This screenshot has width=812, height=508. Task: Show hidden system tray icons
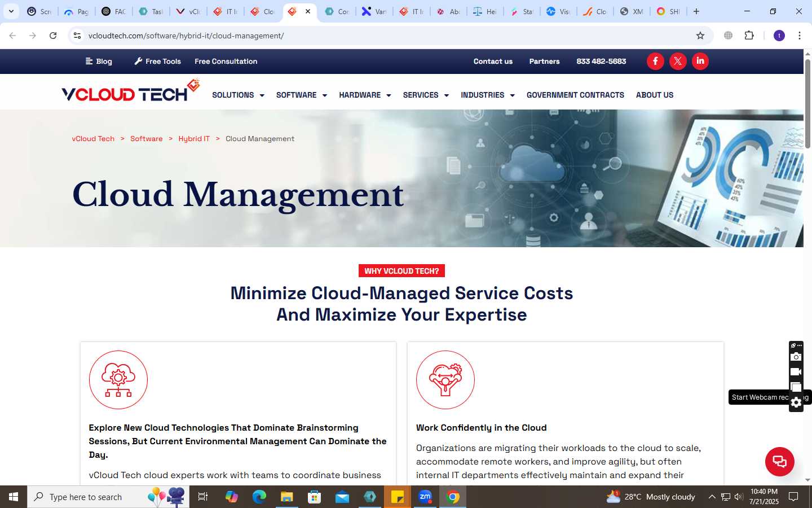[712, 497]
